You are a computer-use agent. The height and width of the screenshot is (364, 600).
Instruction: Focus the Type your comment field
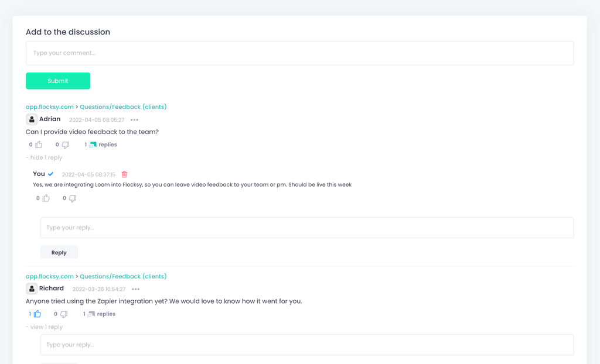tap(299, 53)
